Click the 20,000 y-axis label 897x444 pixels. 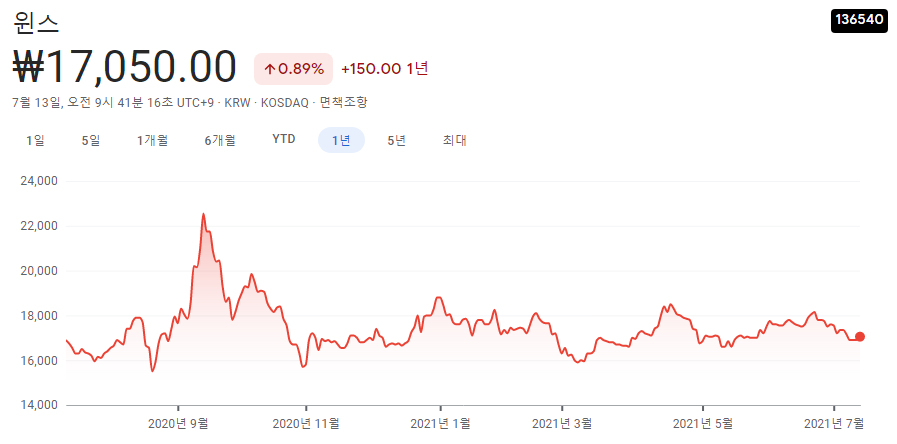[38, 271]
